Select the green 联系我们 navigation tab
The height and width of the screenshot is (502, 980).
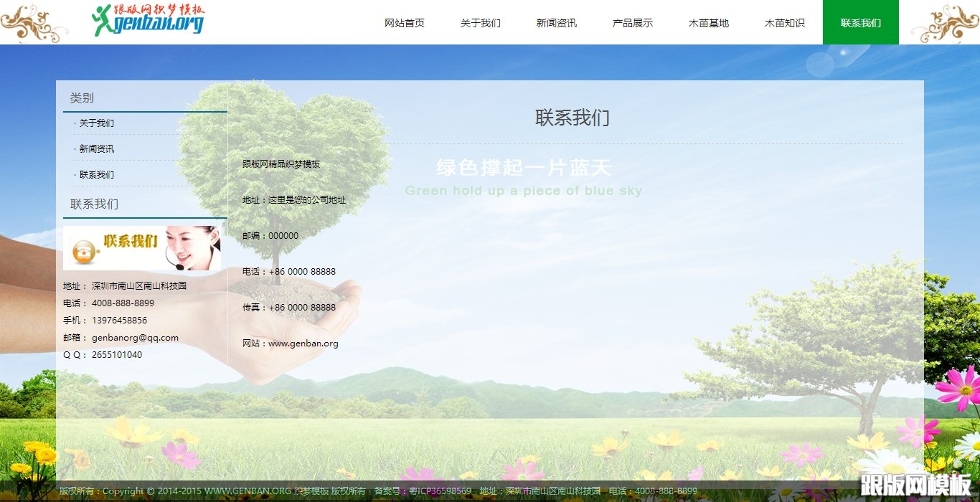861,23
